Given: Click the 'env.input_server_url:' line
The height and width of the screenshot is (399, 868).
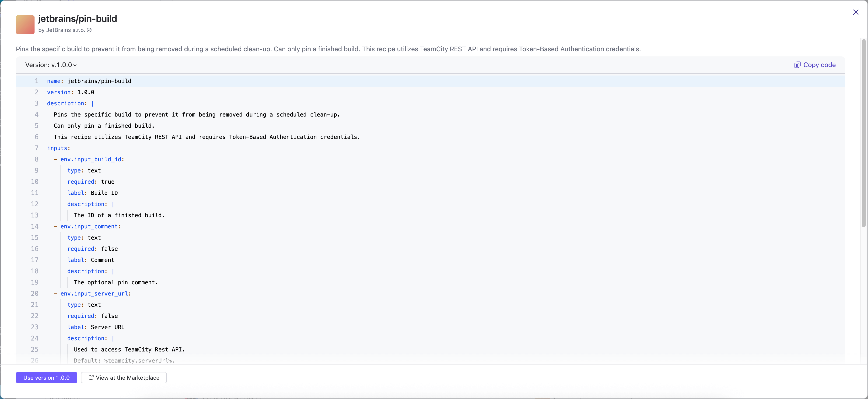Looking at the screenshot, I should 92,293.
